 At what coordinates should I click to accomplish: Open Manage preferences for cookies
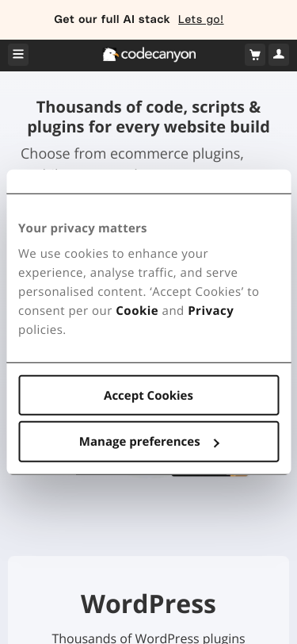(x=149, y=442)
